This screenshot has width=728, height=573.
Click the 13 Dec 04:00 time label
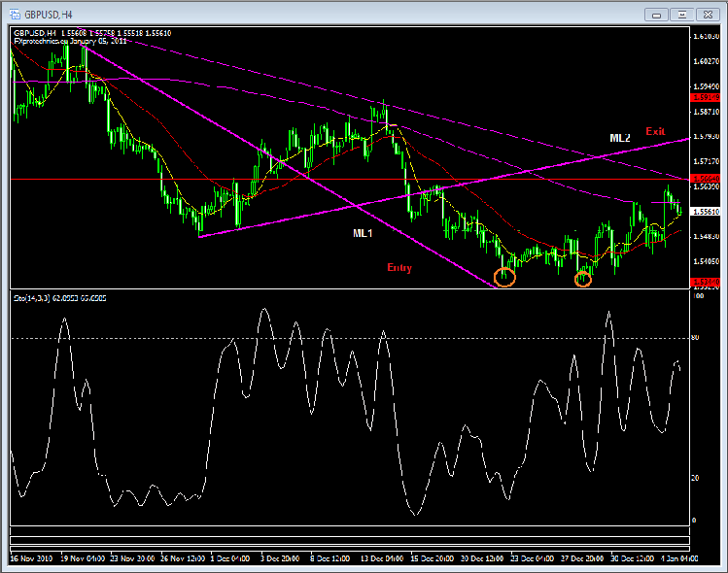(382, 558)
